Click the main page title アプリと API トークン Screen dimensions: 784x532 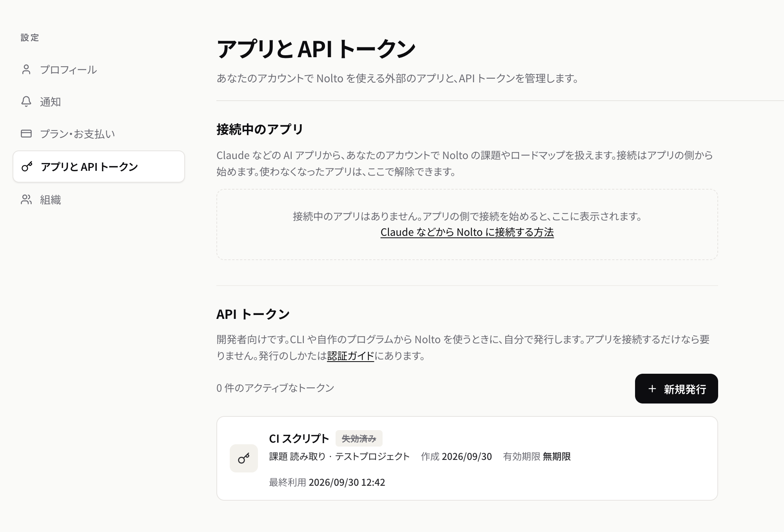(x=316, y=49)
